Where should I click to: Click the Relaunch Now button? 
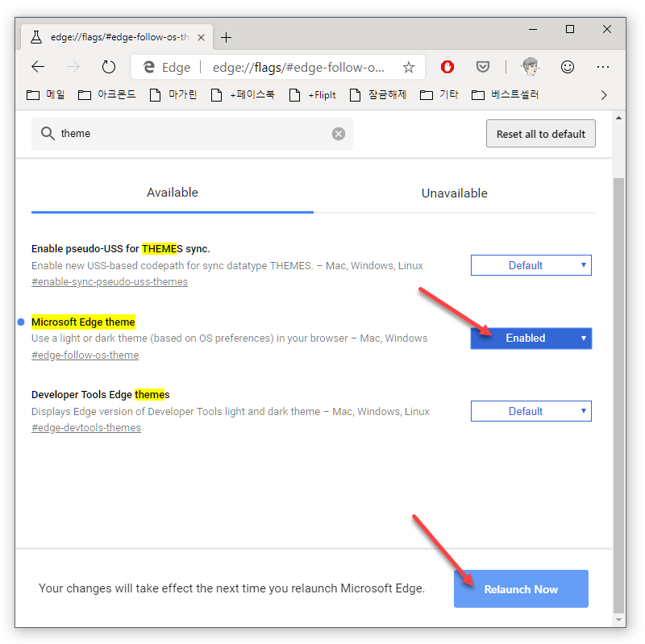[521, 588]
